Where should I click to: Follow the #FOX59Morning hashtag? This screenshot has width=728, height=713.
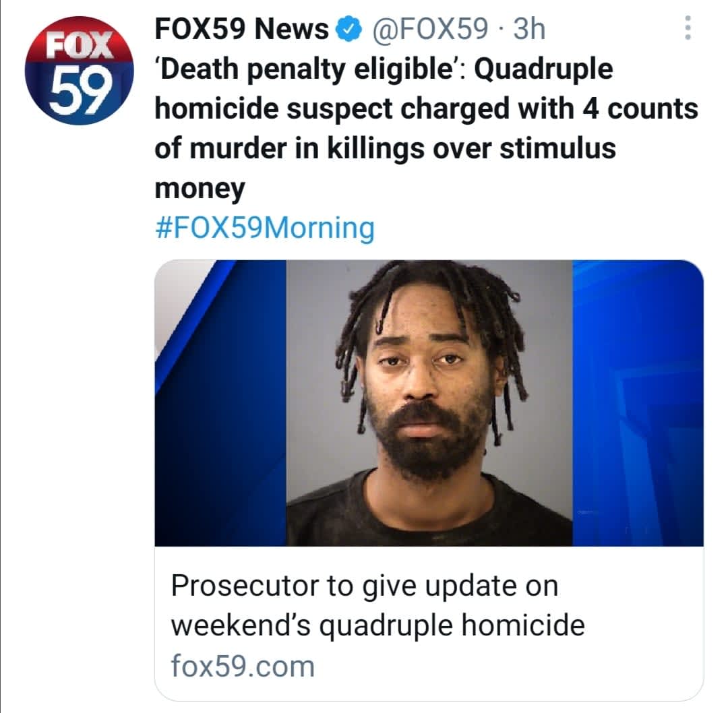pos(265,228)
